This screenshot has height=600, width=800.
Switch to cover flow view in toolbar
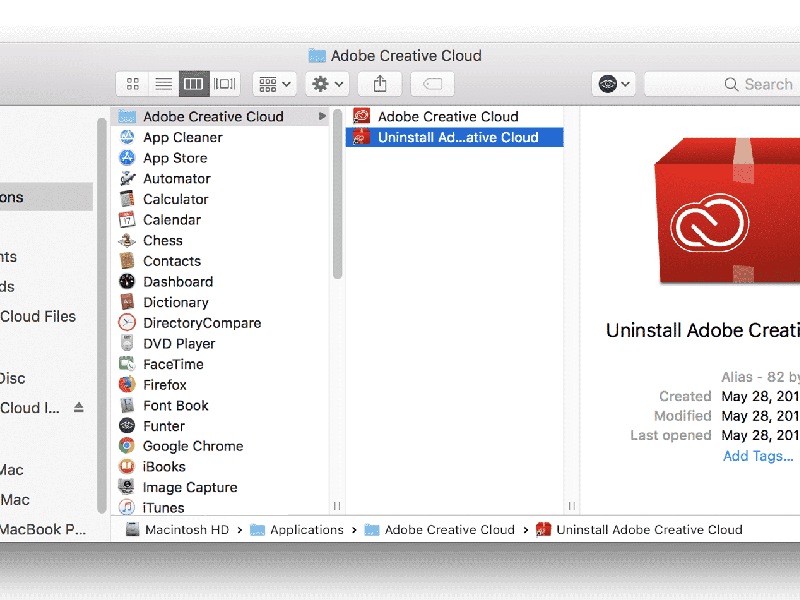point(224,84)
